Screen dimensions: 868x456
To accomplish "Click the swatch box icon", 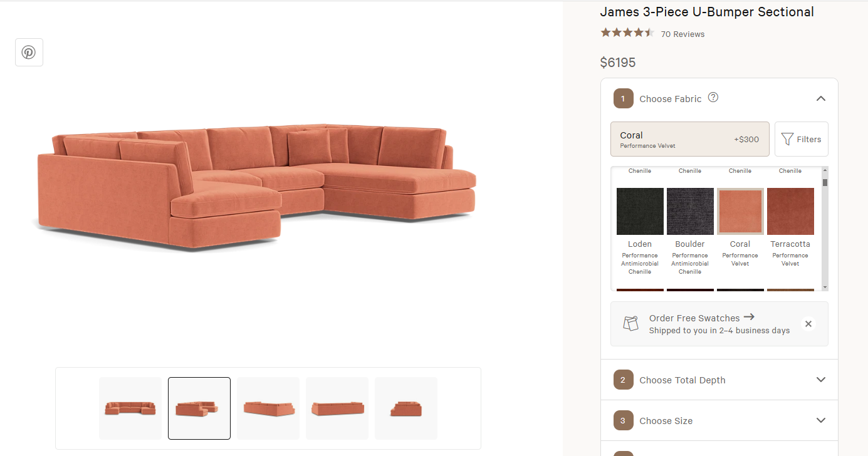I will [x=630, y=323].
